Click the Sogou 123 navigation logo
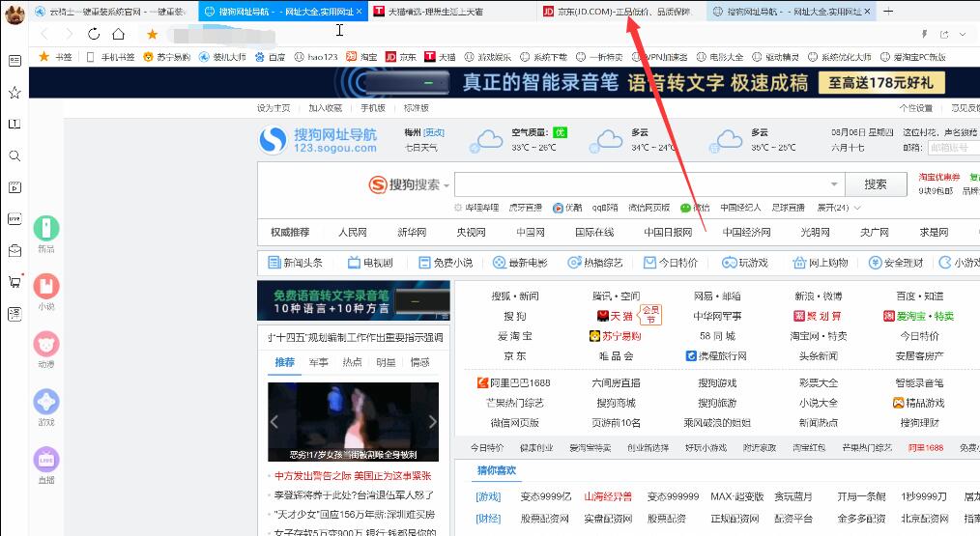Viewport: 980px width, 536px height. 318,141
